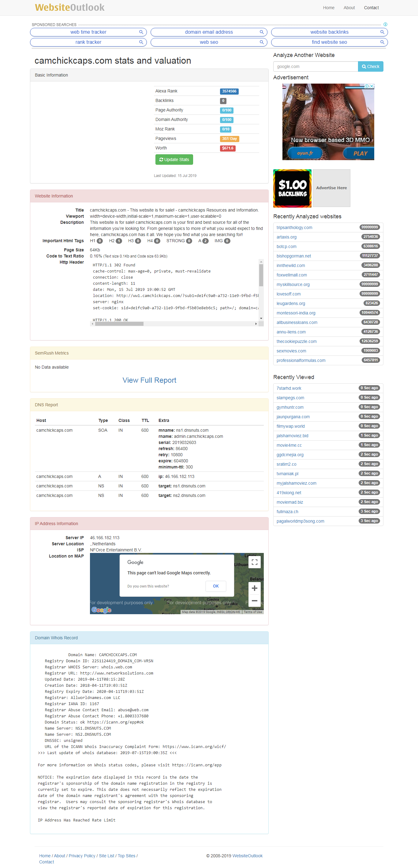Open the About nav item
The image size is (418, 868).
[x=349, y=8]
